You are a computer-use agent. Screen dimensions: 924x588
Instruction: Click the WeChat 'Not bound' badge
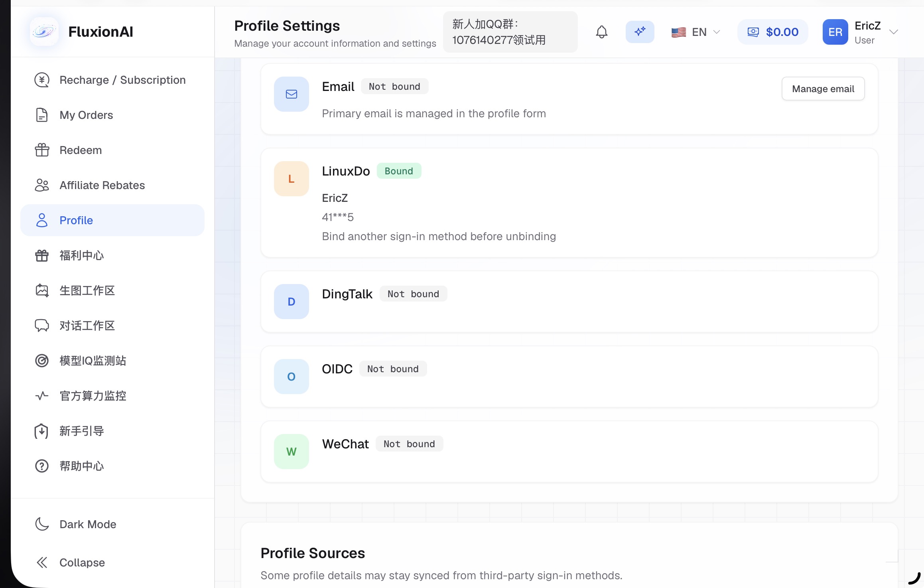pyautogui.click(x=409, y=444)
